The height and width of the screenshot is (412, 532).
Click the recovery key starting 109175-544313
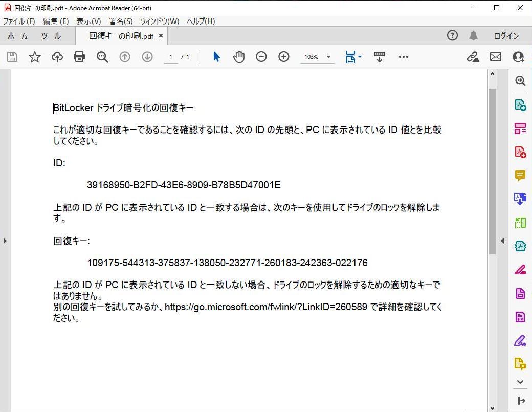(227, 263)
